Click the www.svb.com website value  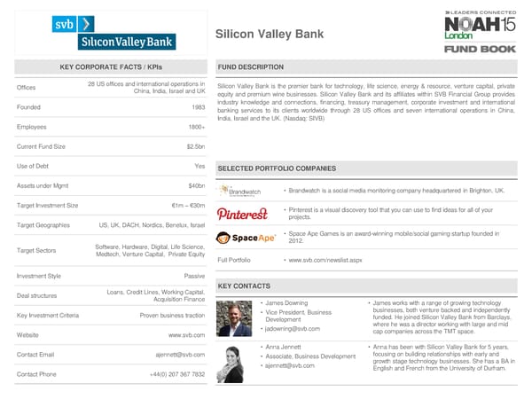coord(186,335)
